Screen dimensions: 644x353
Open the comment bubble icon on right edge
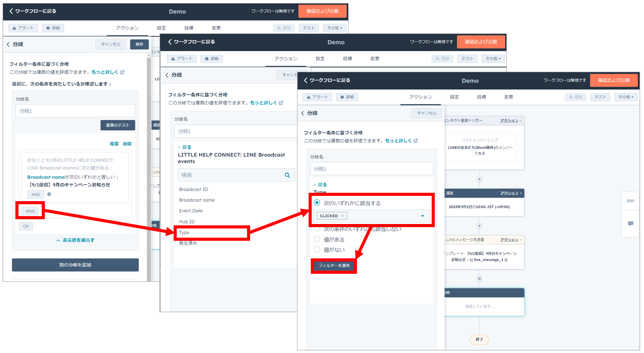(x=630, y=224)
